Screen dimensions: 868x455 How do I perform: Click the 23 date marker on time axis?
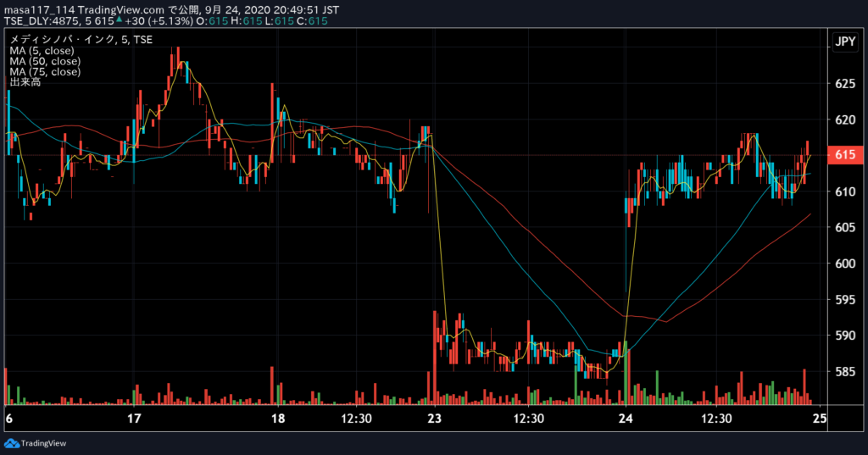435,419
